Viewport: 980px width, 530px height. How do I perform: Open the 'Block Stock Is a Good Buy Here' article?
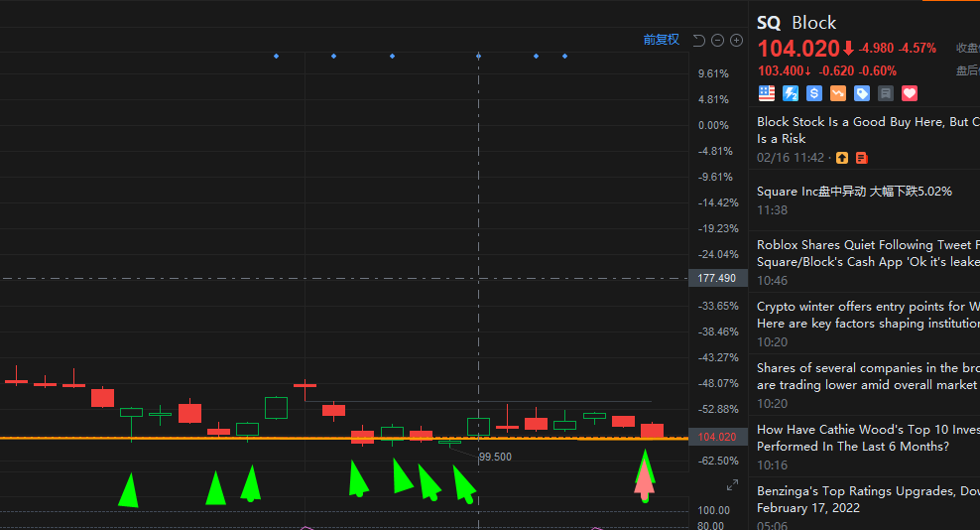(868, 130)
